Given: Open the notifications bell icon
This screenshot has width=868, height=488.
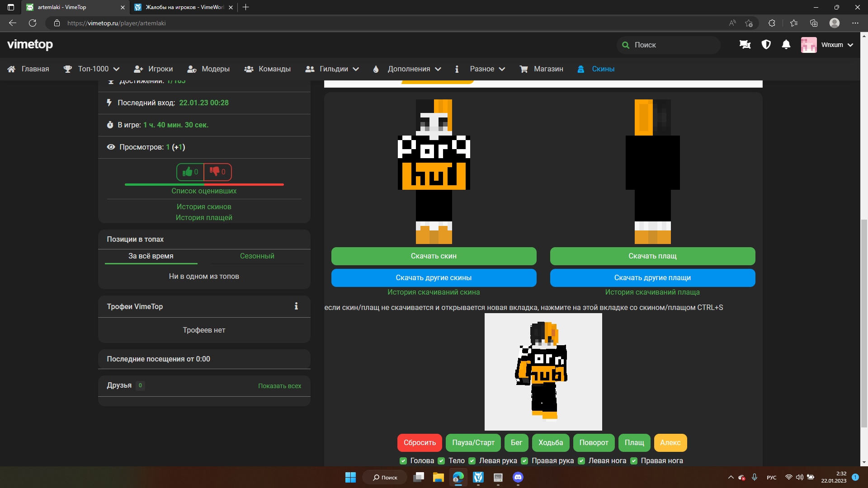Looking at the screenshot, I should [x=786, y=45].
